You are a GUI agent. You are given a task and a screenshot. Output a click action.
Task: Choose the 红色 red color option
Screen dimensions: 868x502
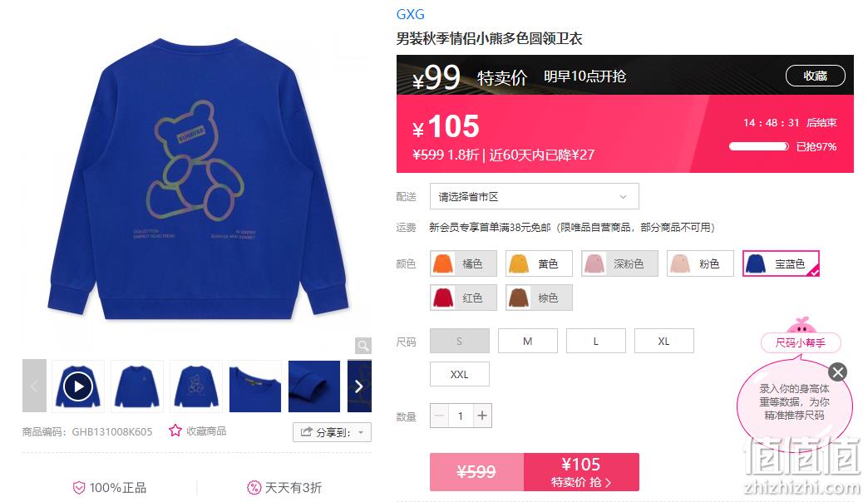click(464, 298)
